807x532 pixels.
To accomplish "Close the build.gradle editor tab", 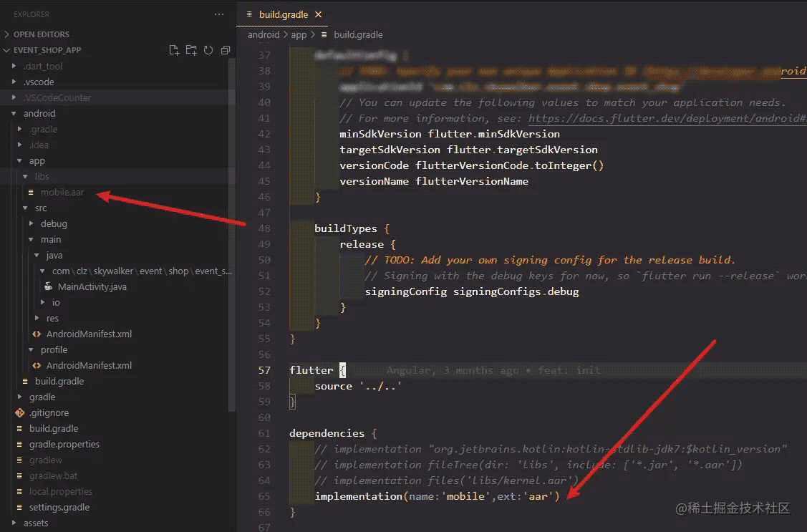I will (318, 14).
